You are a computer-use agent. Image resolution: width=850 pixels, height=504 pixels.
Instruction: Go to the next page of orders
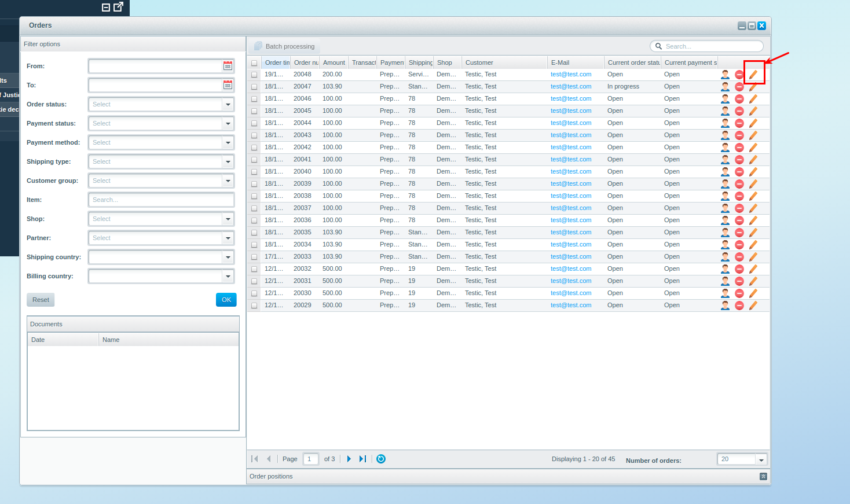coord(349,459)
